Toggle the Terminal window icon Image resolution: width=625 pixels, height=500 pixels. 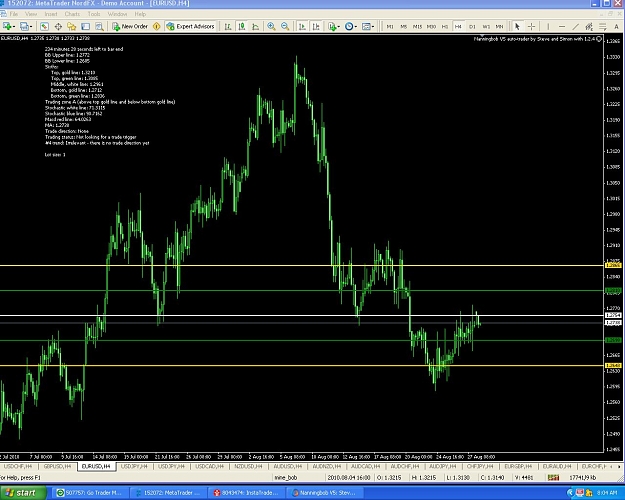tap(85, 26)
